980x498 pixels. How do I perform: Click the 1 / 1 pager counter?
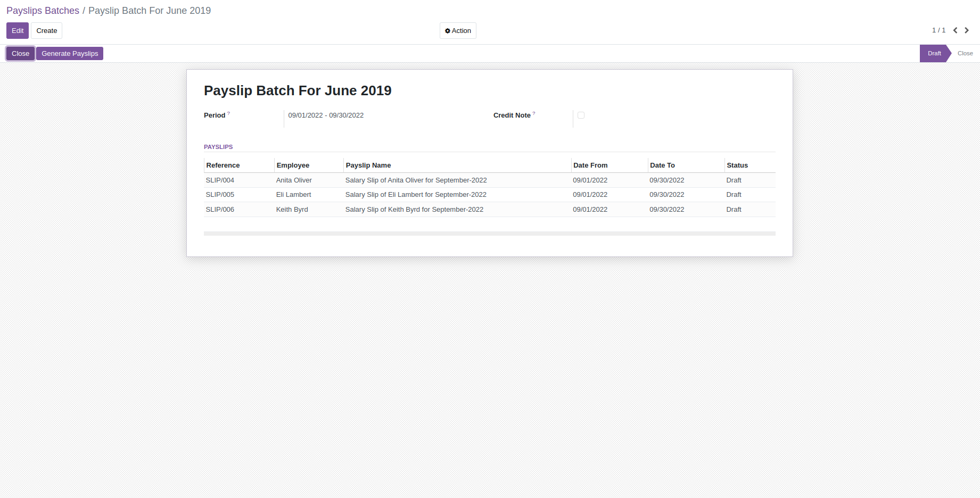938,30
